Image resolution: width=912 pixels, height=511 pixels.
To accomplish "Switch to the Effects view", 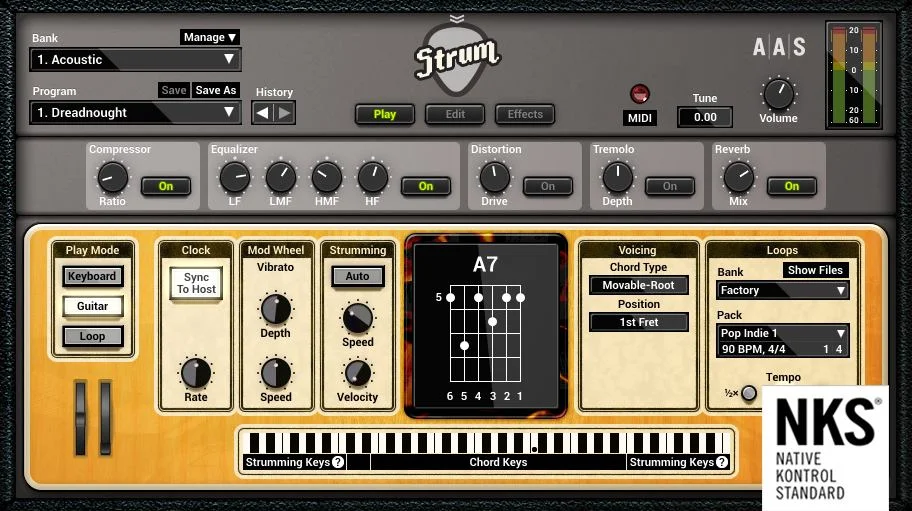I will [525, 114].
